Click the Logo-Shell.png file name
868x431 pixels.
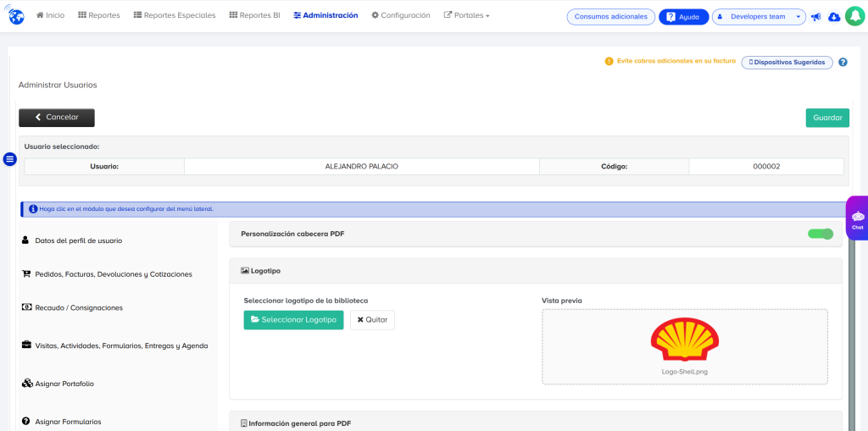click(x=684, y=372)
